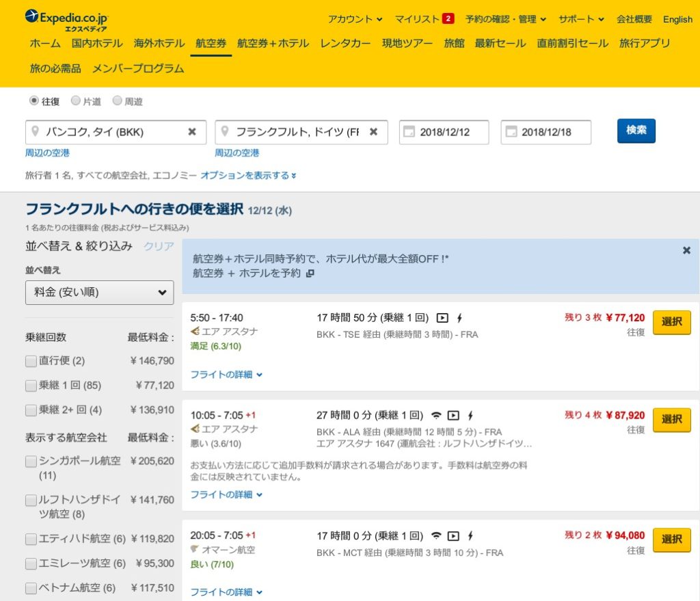Click Air Astana logo on 5:50 flight
This screenshot has height=601, width=700.
pos(195,332)
